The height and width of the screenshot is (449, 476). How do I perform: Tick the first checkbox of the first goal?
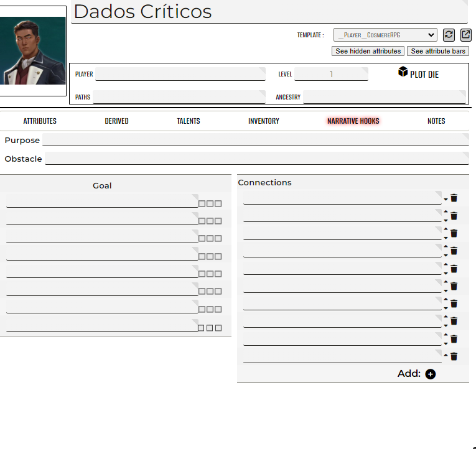[202, 203]
